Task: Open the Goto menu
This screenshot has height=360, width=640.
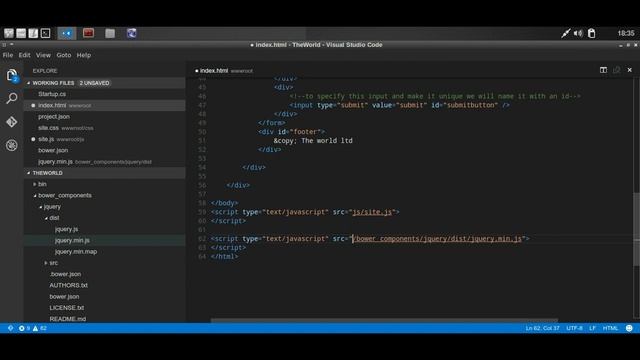Action: 64,55
